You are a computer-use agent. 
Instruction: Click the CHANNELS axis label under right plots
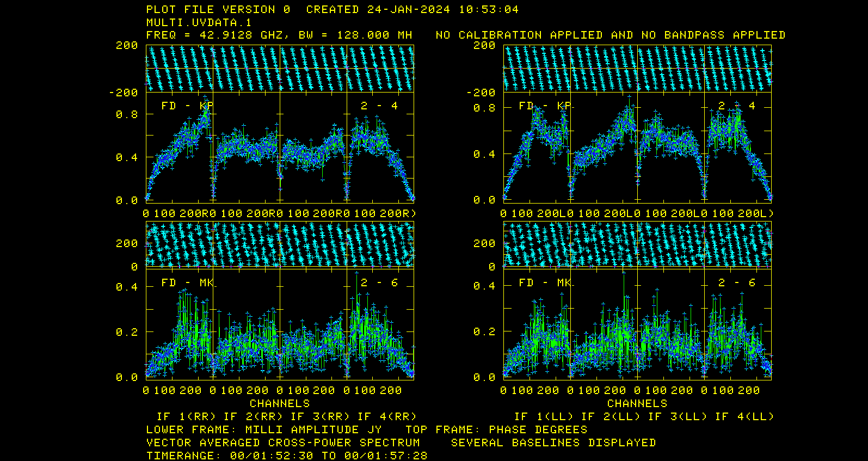pyautogui.click(x=637, y=403)
